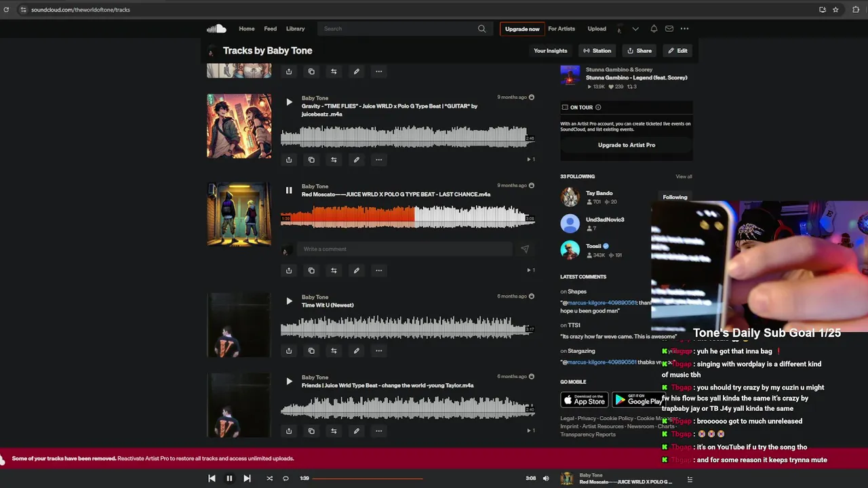Edit the Gravity TIME FLIES track
Viewport: 868px width, 488px height.
click(356, 160)
